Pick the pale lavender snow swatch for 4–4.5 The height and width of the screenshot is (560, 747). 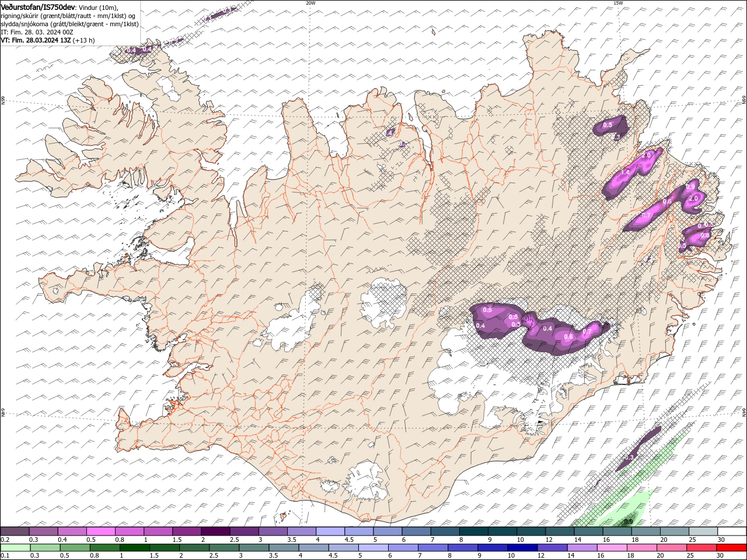click(330, 531)
